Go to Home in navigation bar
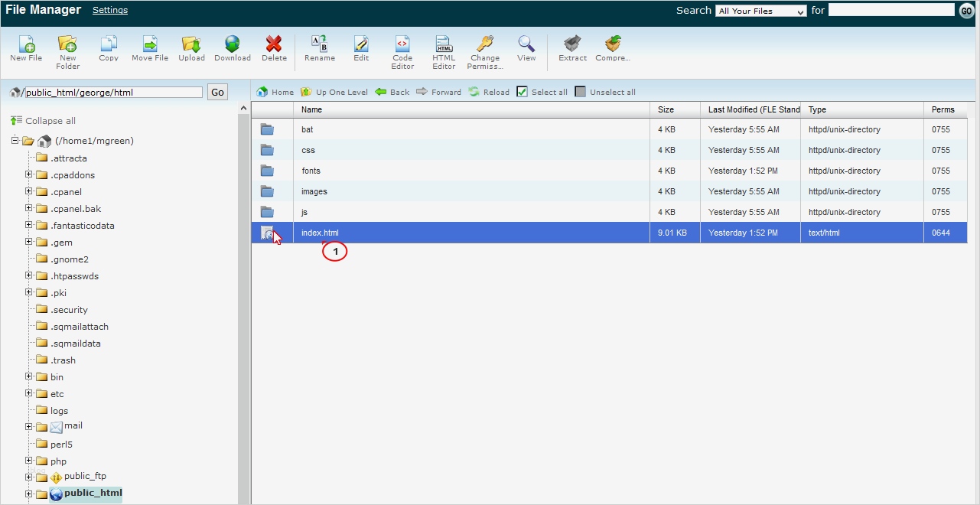980x505 pixels. click(275, 92)
